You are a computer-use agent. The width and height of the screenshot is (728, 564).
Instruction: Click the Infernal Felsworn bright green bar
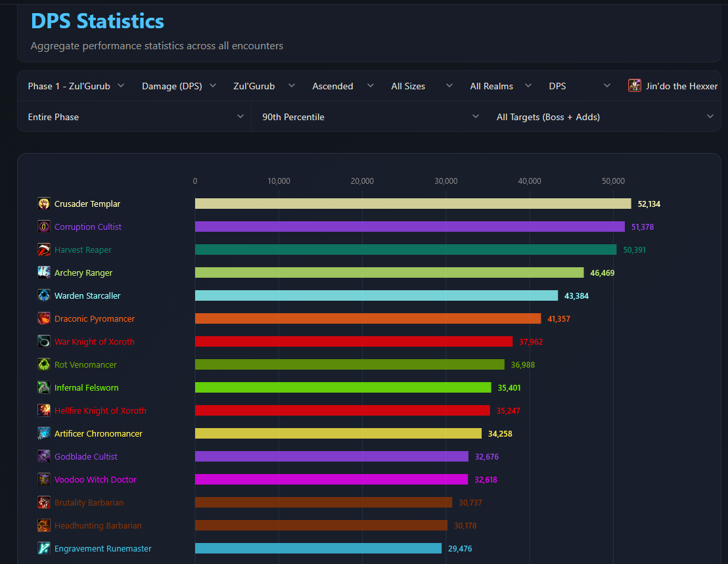pos(343,387)
